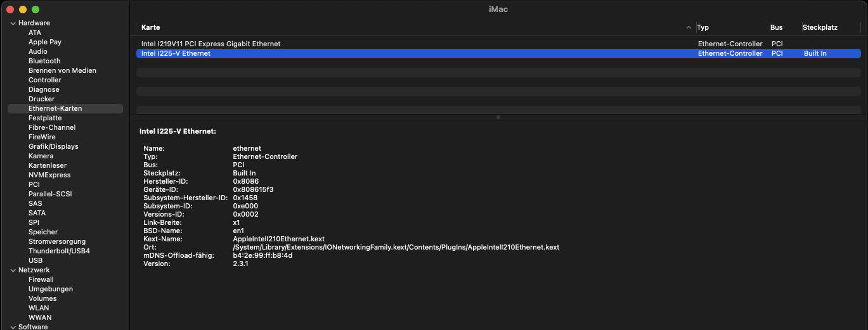Sort the list by Typ column
This screenshot has width=868, height=330.
(x=703, y=28)
